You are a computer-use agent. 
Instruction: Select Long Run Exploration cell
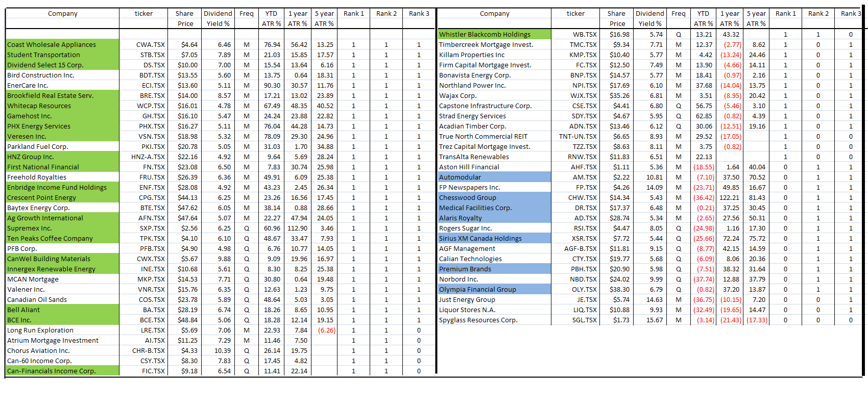(62, 330)
